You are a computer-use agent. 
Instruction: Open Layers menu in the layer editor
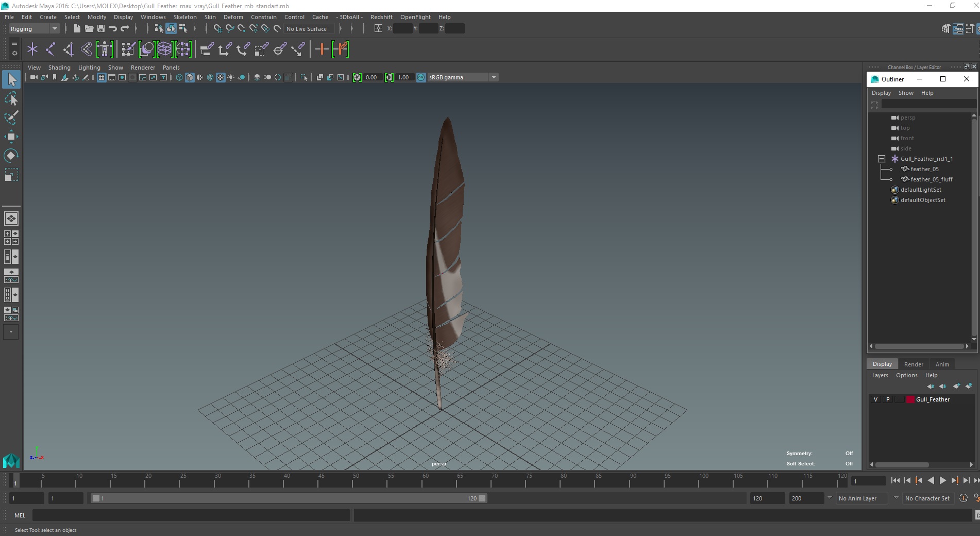click(x=880, y=375)
